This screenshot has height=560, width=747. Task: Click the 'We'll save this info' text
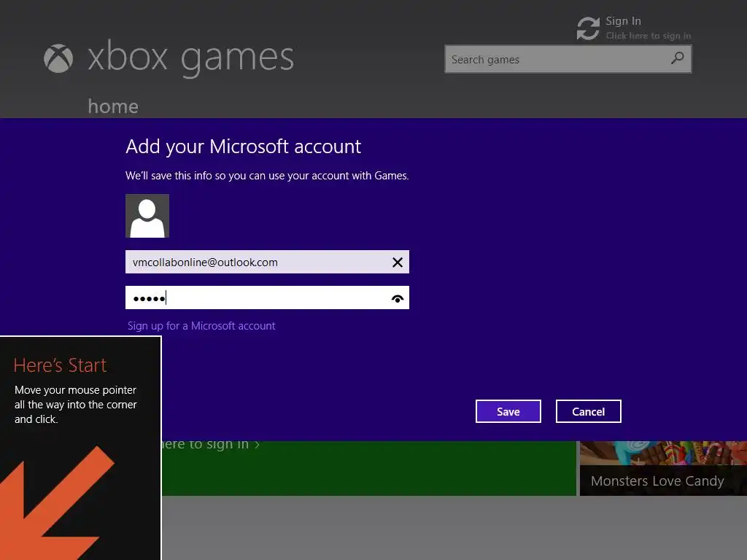(x=267, y=176)
